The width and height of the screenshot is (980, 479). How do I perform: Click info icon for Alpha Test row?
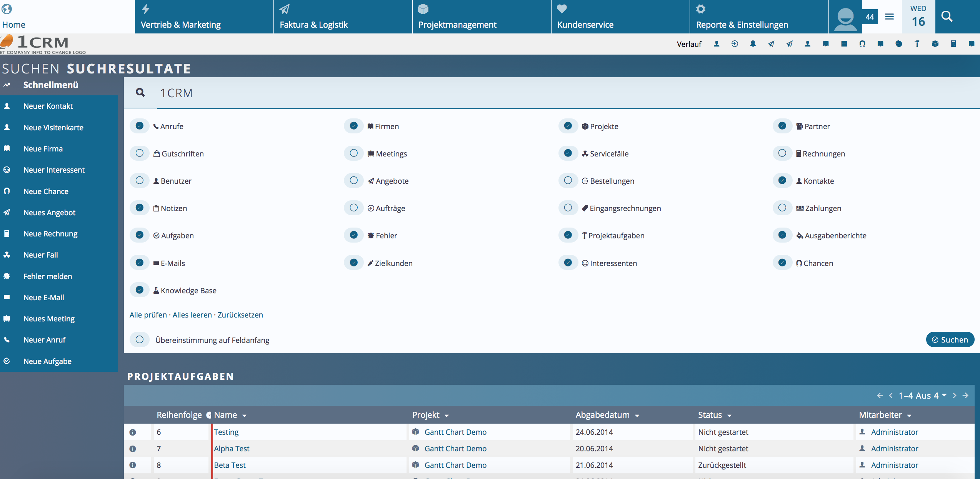pyautogui.click(x=133, y=449)
